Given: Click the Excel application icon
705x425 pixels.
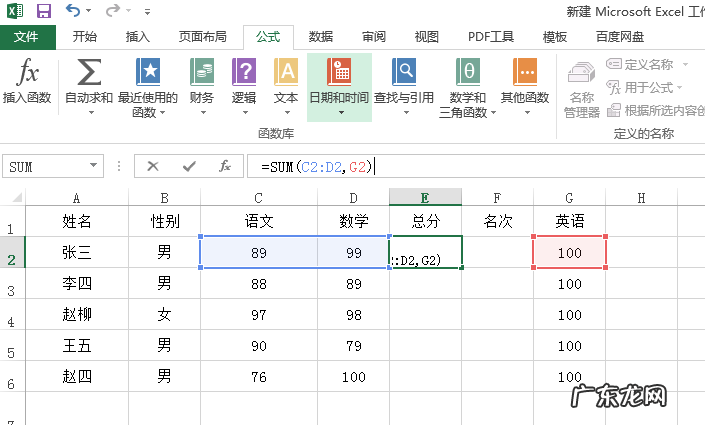Looking at the screenshot, I should point(15,10).
